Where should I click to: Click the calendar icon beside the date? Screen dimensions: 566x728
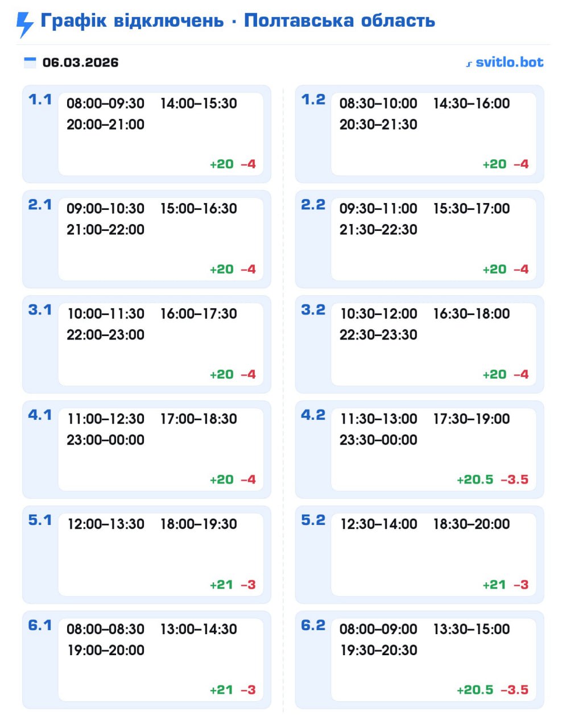click(30, 63)
